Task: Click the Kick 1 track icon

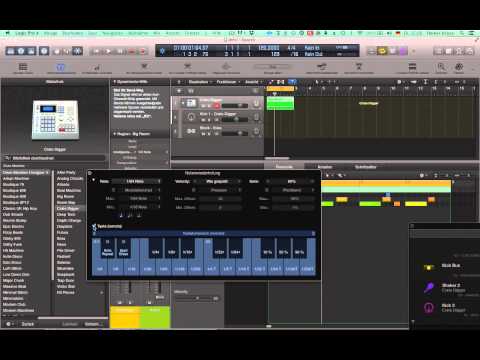Action: tap(191, 117)
